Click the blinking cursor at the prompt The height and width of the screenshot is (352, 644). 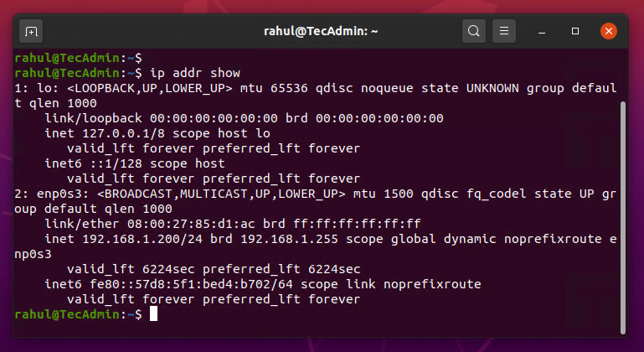pos(153,313)
